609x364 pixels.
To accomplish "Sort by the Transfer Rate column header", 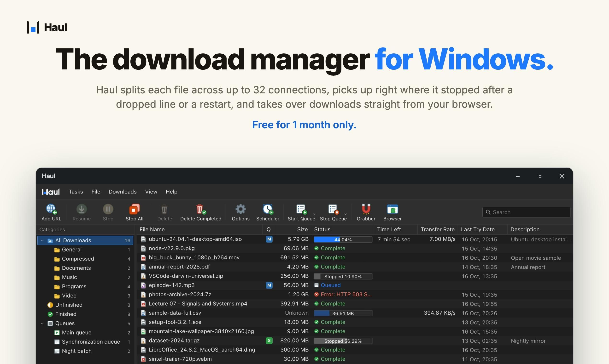I will click(438, 230).
